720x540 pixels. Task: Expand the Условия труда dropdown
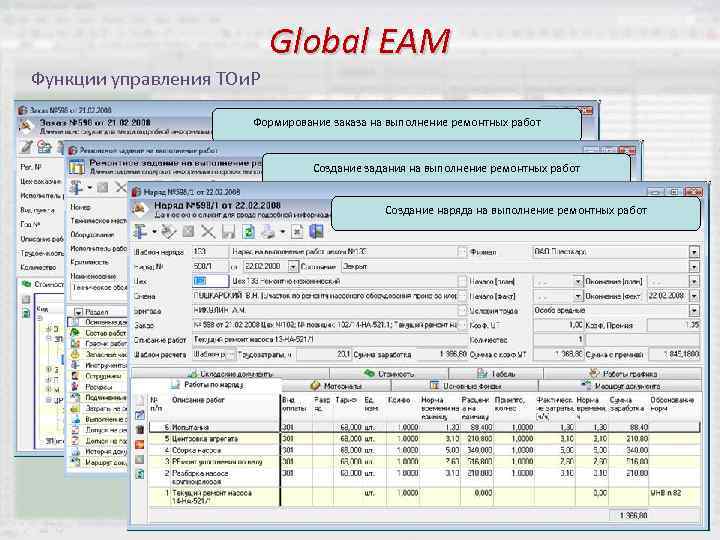[694, 311]
